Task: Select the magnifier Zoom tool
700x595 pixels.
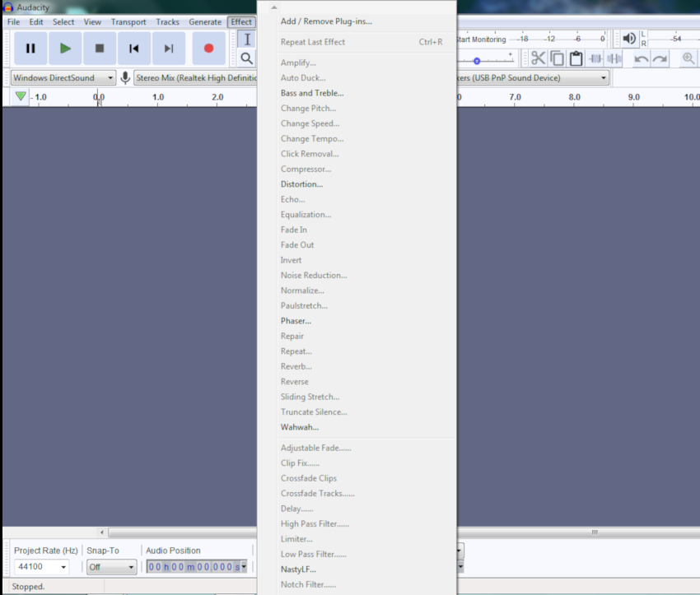Action: click(247, 58)
